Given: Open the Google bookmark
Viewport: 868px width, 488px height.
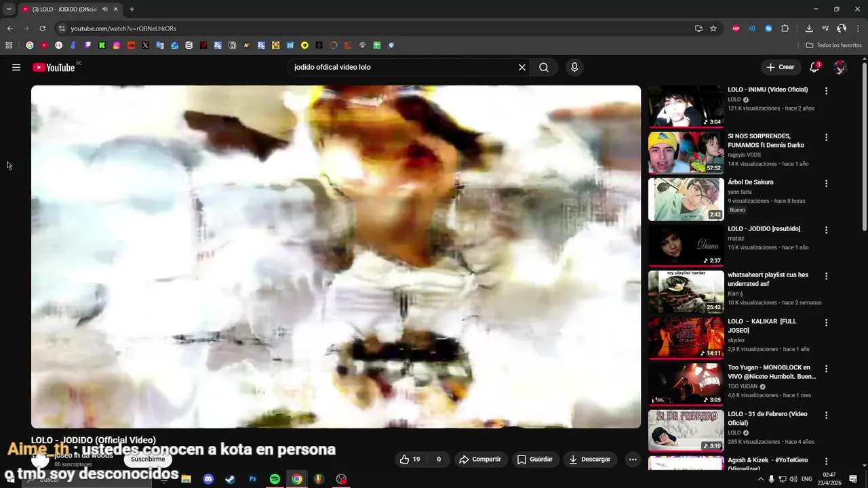Looking at the screenshot, I should [29, 45].
